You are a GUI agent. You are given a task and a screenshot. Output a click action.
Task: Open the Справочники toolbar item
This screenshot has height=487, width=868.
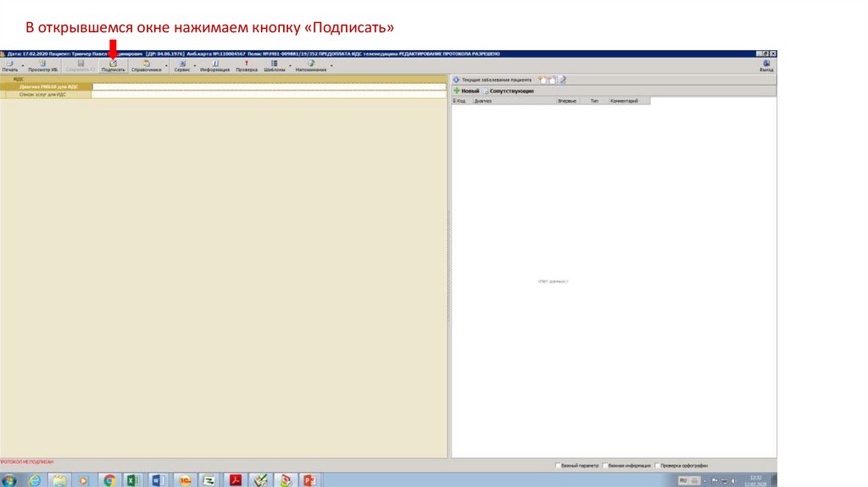(146, 66)
